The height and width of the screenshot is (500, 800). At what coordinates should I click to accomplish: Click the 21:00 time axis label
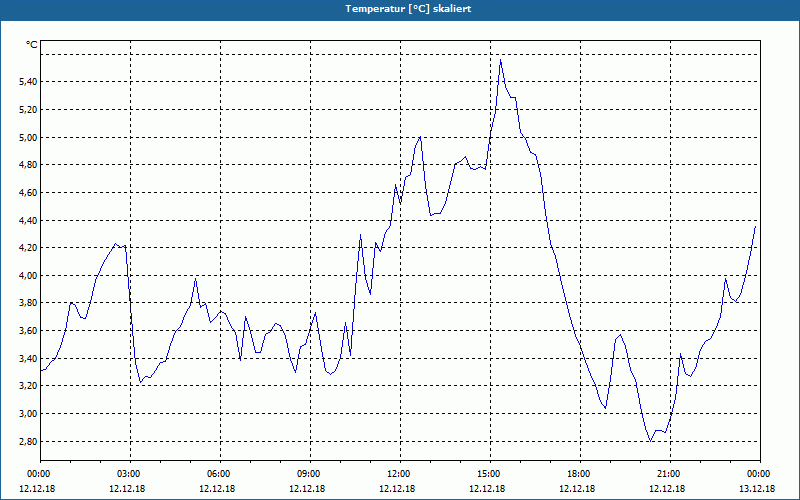click(x=670, y=474)
